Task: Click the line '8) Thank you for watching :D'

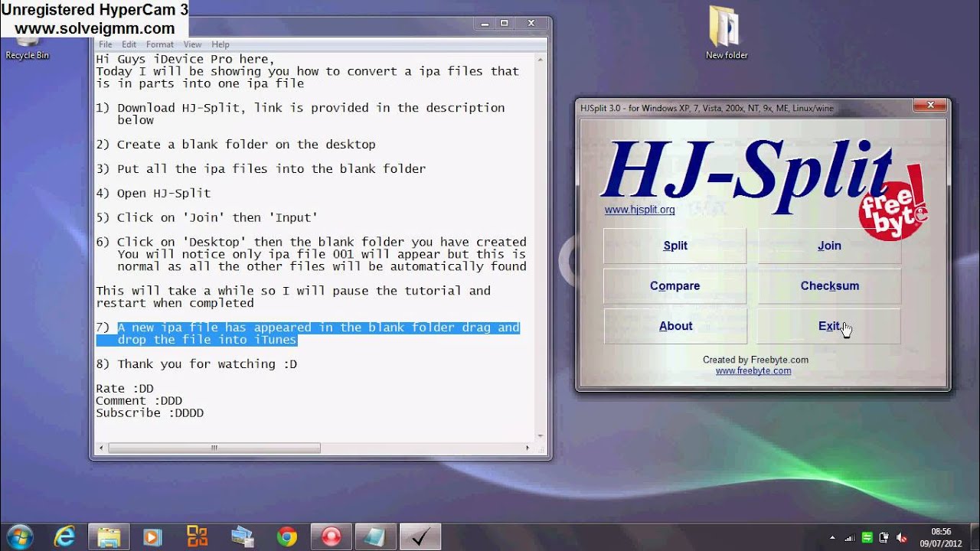Action: pos(196,364)
